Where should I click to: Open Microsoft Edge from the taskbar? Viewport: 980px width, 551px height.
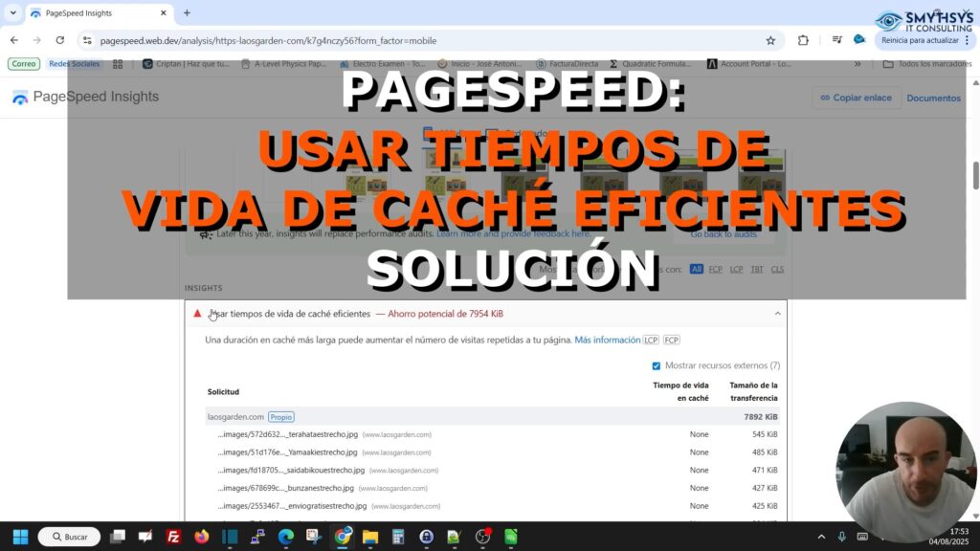tap(285, 537)
